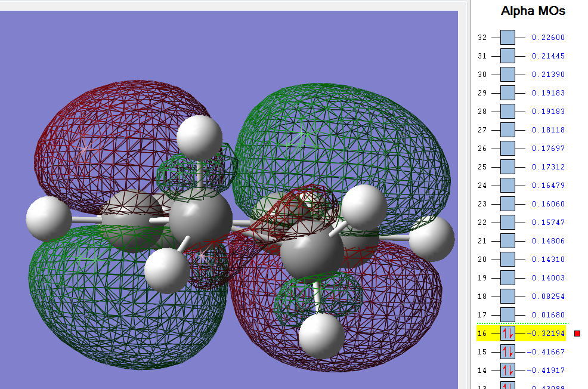
Task: Click the far-right hydrogen atom
Action: point(432,239)
